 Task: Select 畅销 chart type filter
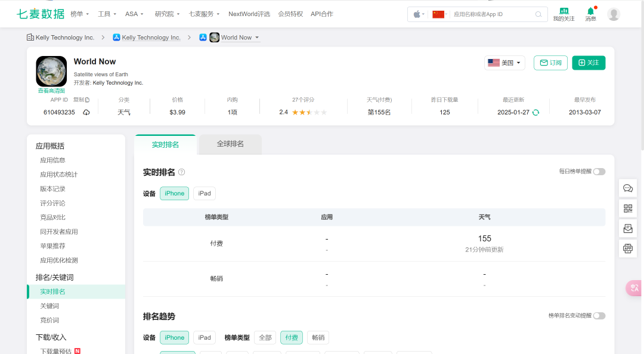318,337
